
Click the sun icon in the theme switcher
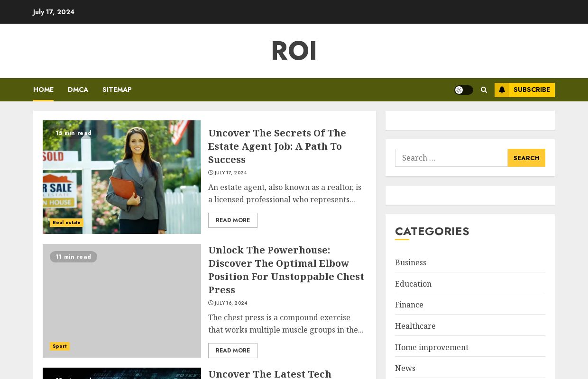coord(459,90)
